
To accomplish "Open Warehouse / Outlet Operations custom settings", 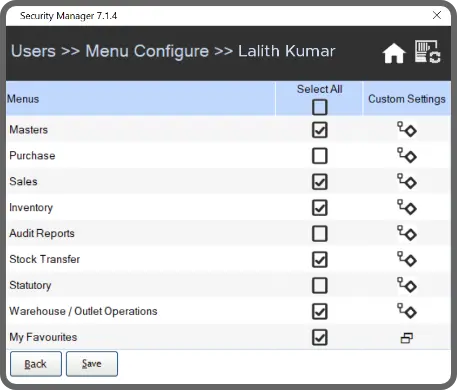I will 407,311.
